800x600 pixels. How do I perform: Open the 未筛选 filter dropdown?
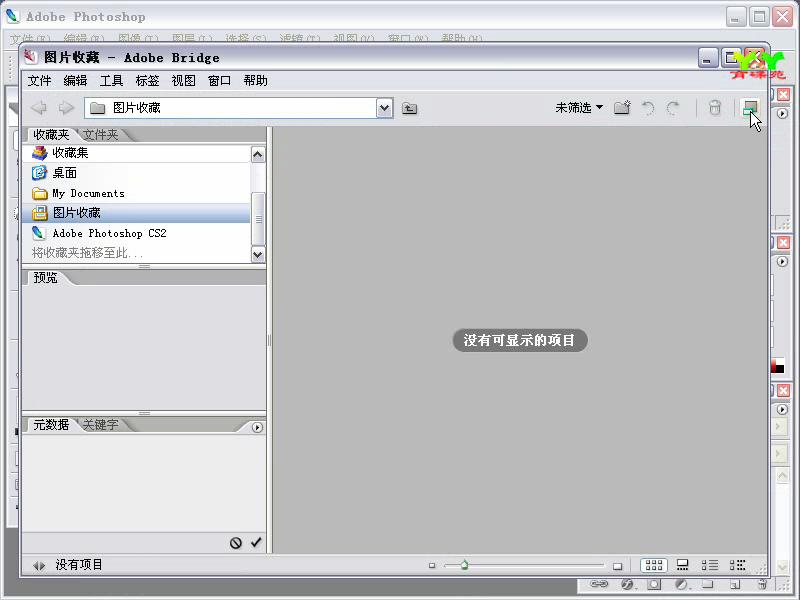click(x=579, y=108)
